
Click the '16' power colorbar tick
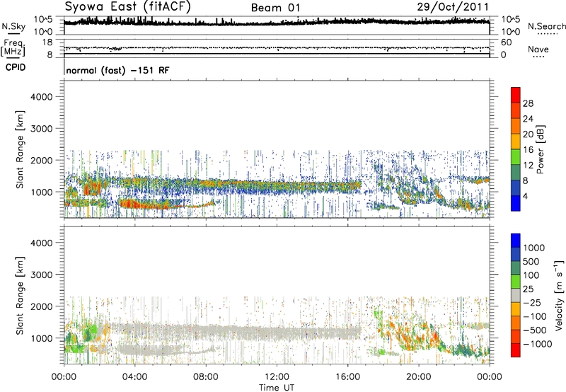[528, 150]
